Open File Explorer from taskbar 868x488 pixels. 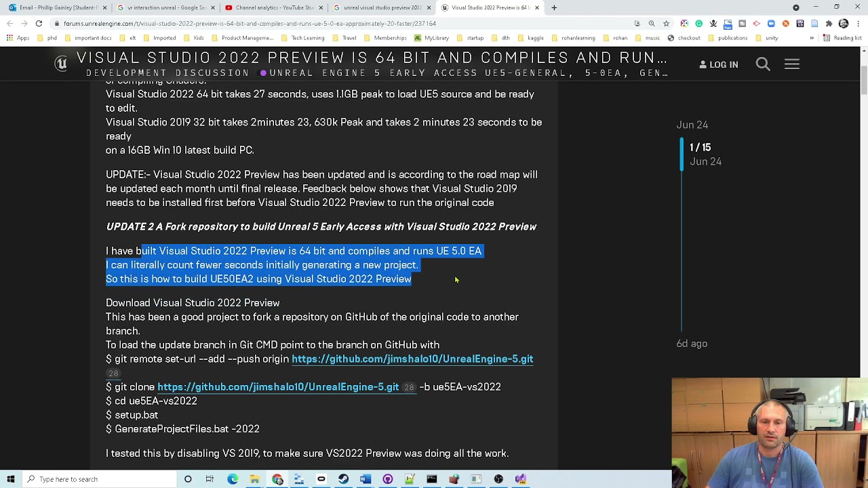[x=254, y=479]
